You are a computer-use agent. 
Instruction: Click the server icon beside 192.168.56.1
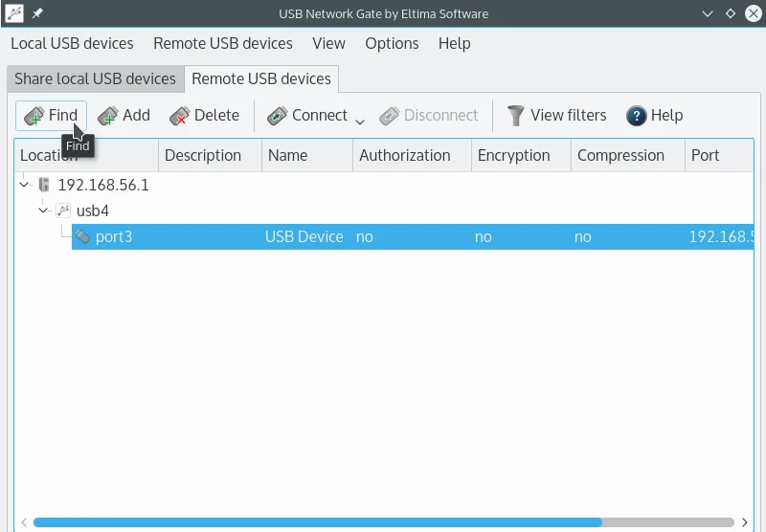point(44,185)
